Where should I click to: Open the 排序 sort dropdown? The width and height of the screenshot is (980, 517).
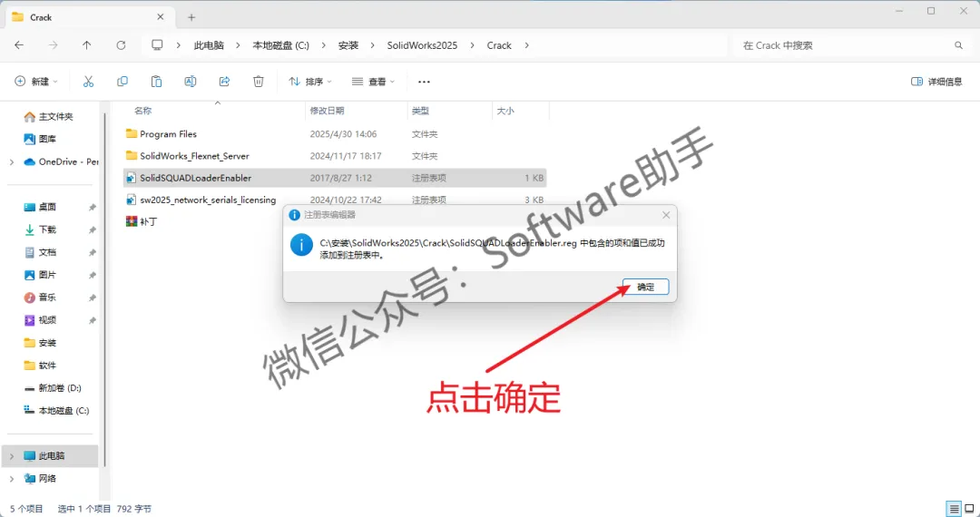tap(310, 81)
